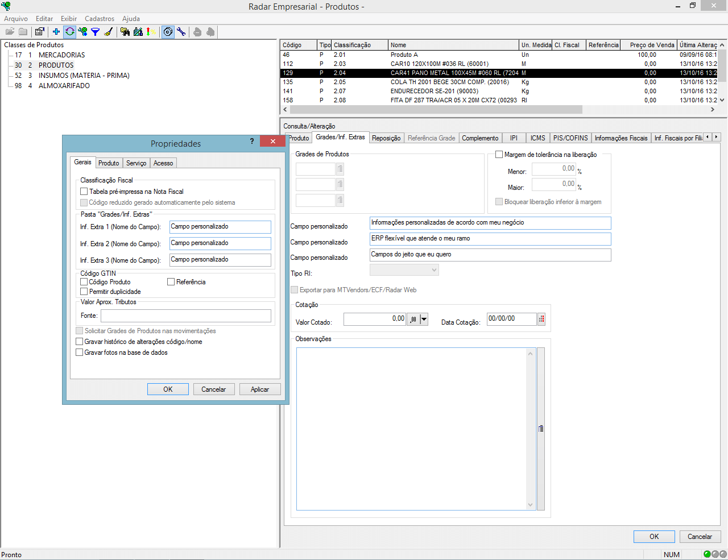Select the blue Add record tool
This screenshot has width=728, height=560.
click(x=56, y=31)
